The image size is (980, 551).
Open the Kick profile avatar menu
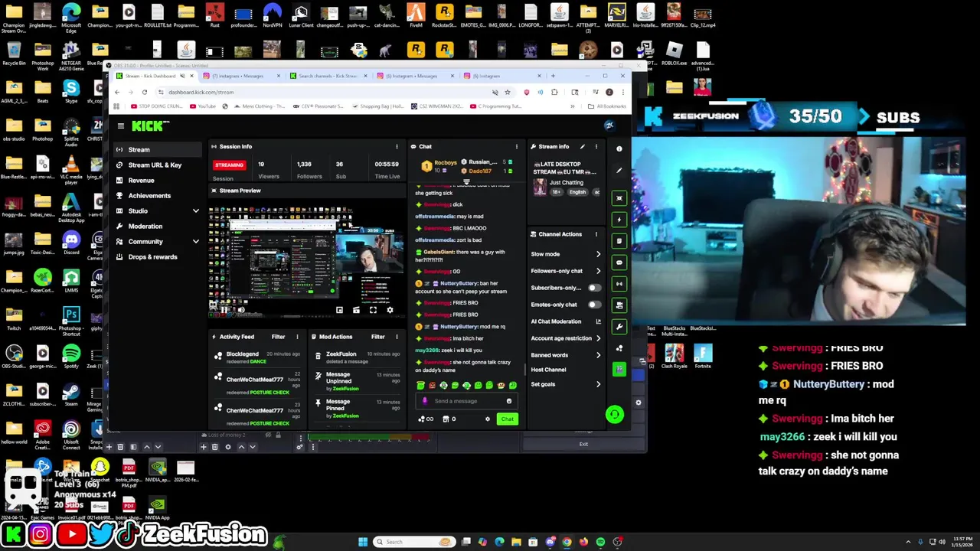(x=609, y=126)
